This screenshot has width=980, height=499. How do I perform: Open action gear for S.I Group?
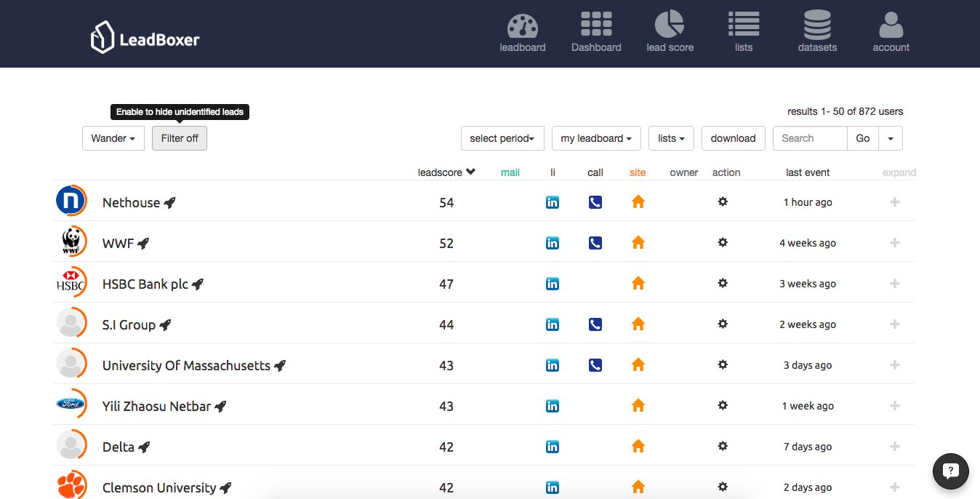point(723,324)
